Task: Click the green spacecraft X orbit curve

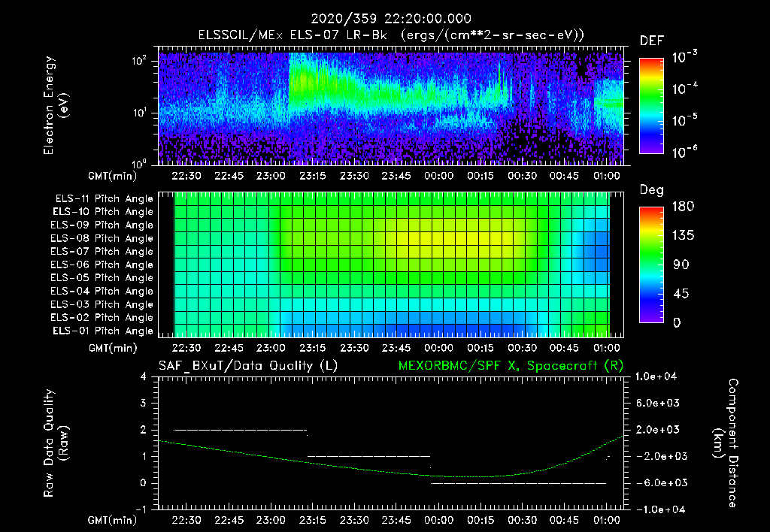Action: (391, 471)
